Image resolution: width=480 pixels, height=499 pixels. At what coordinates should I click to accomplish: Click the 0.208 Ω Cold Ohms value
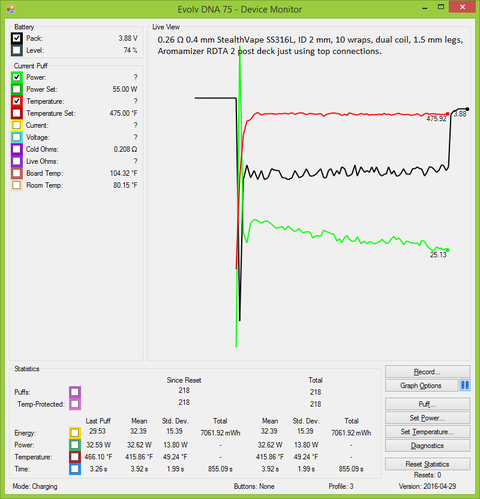pyautogui.click(x=125, y=149)
